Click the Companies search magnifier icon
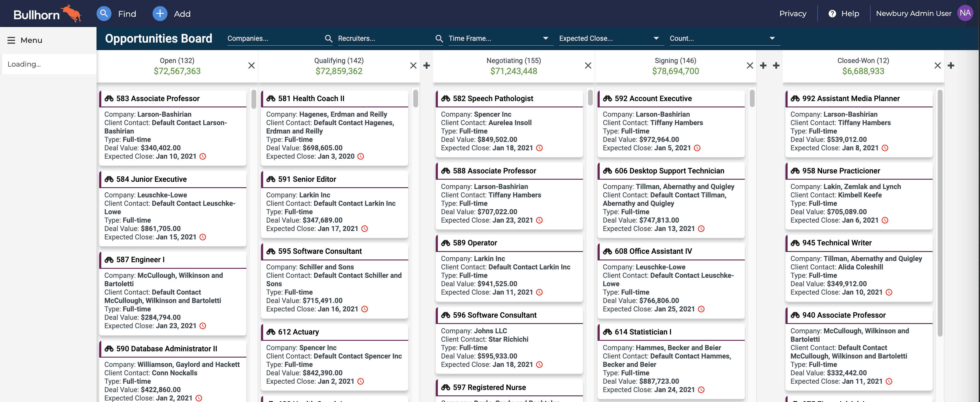The width and height of the screenshot is (980, 402). click(328, 38)
